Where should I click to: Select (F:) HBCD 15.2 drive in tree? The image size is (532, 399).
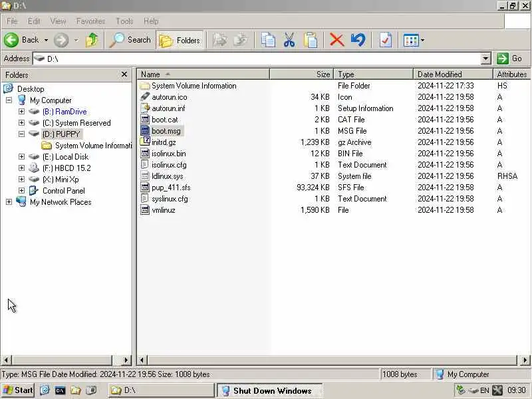(66, 168)
